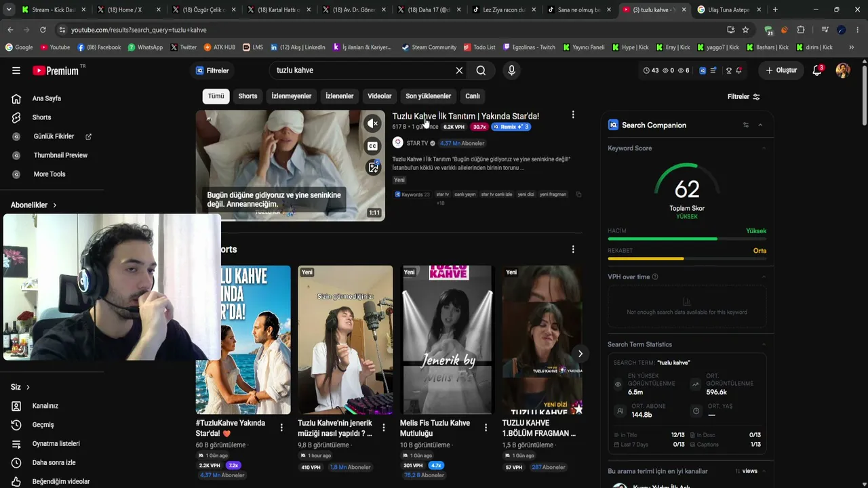The height and width of the screenshot is (488, 868).
Task: Open options for #TuzluKahve Yakında Star'da short
Action: 281,427
